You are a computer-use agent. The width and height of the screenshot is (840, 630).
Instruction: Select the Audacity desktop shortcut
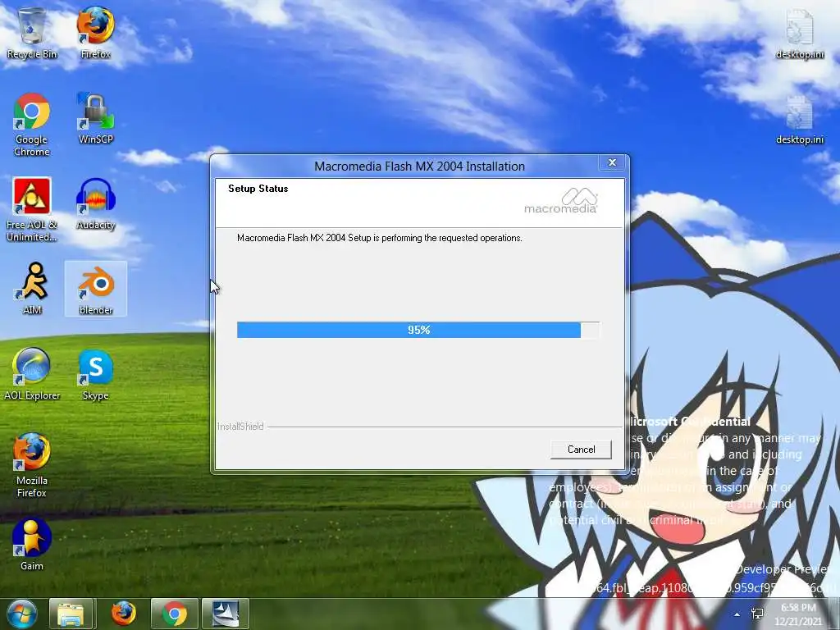point(95,204)
